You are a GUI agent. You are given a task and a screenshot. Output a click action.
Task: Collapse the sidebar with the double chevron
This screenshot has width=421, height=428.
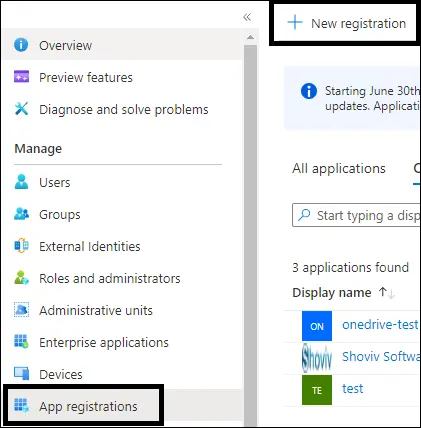247,17
